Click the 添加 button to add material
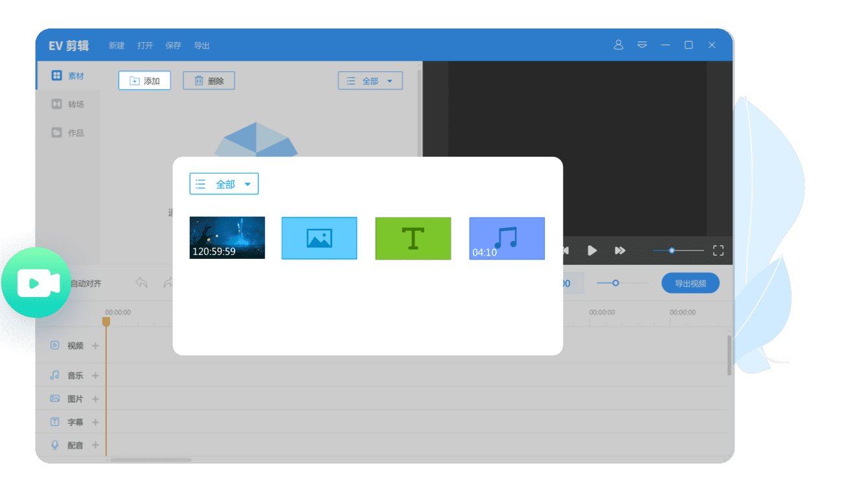 pos(144,80)
